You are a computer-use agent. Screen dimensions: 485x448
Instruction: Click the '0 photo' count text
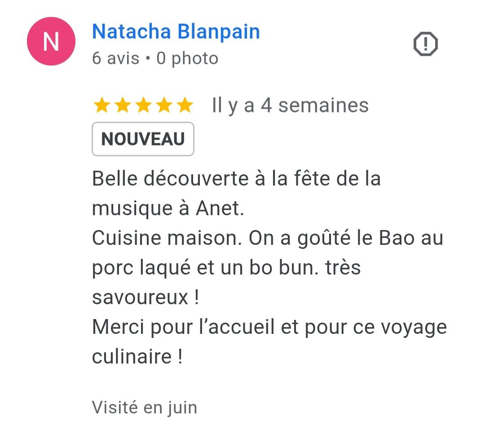coord(187,58)
